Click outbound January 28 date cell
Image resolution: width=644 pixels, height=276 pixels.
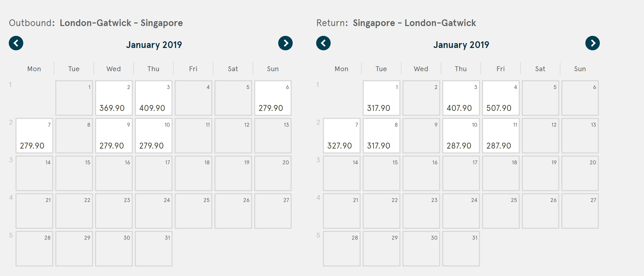tap(34, 249)
